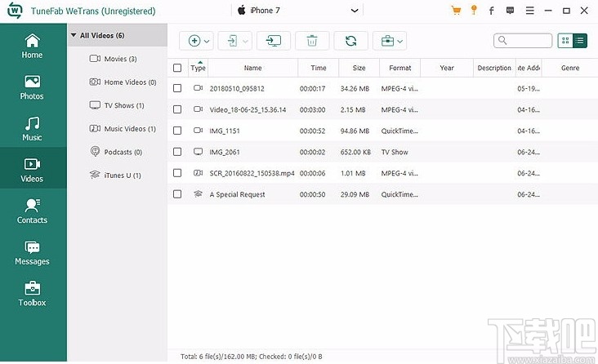Click the TV Show format cell
The image size is (598, 364).
tap(395, 152)
